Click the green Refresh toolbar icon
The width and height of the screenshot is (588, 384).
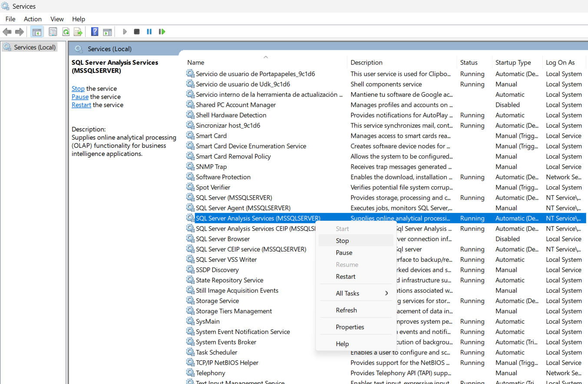pyautogui.click(x=66, y=32)
